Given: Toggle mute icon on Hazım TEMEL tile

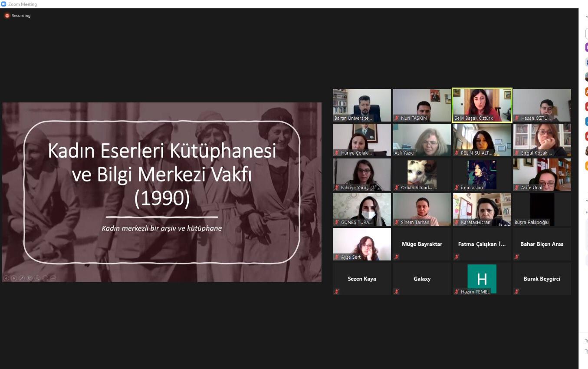Looking at the screenshot, I should (x=457, y=292).
